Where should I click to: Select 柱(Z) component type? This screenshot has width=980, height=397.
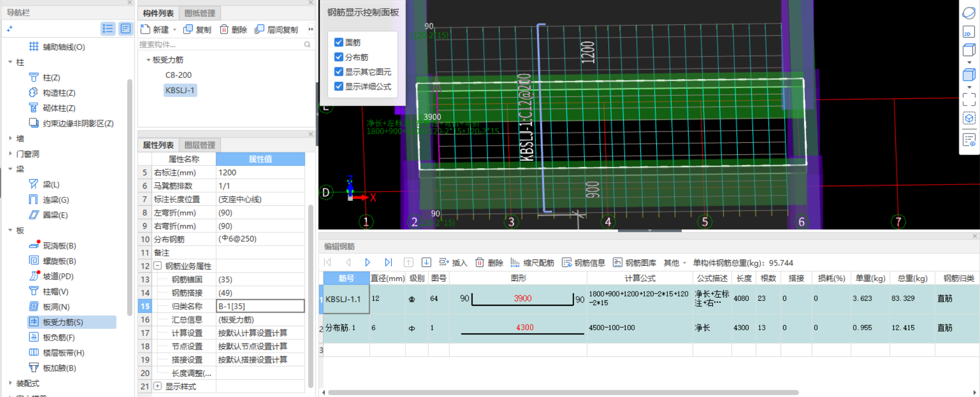[45, 77]
